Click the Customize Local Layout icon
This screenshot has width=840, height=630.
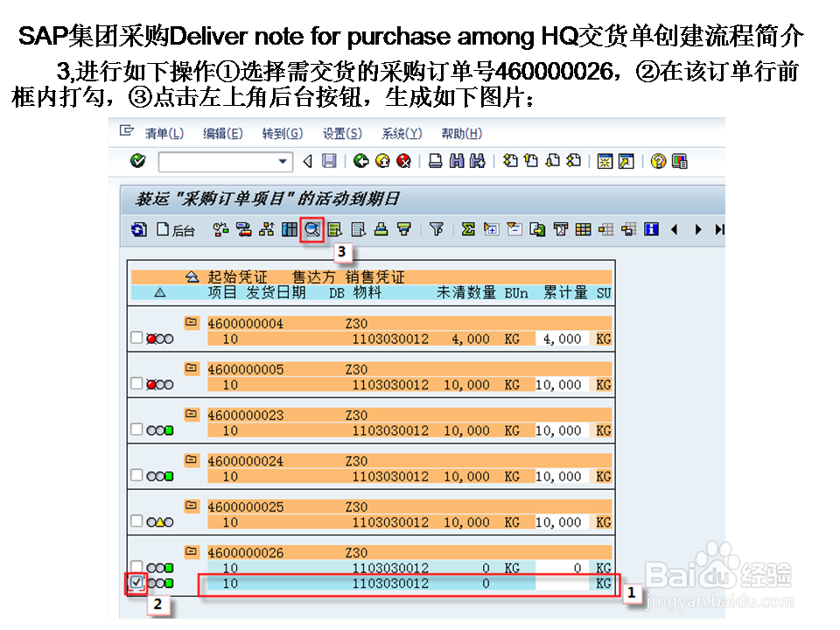679,161
